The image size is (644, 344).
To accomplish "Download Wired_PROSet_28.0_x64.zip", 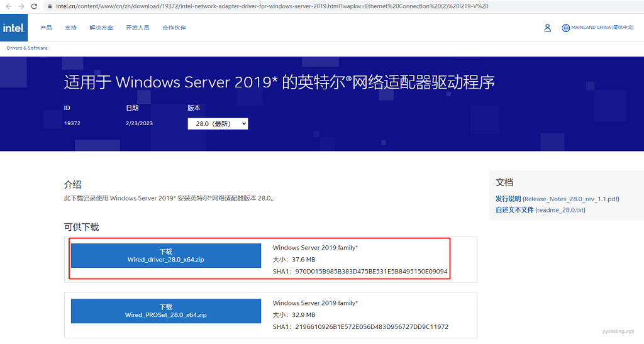I will pyautogui.click(x=166, y=311).
